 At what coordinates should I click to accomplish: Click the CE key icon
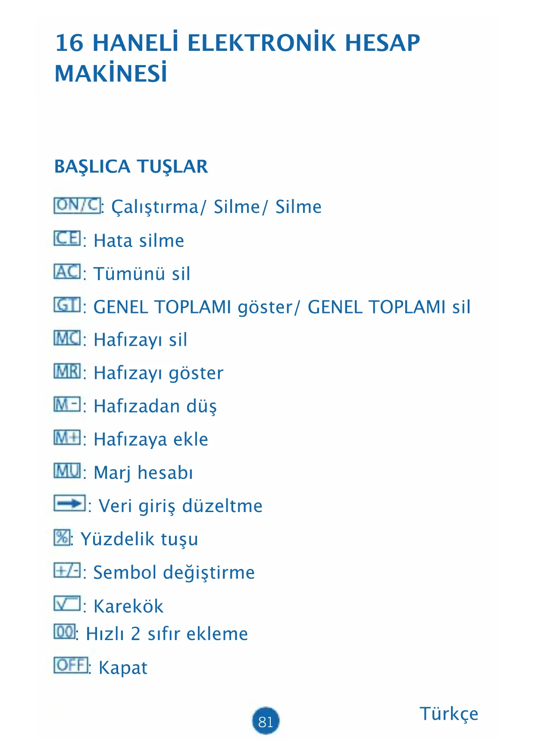tap(67, 238)
